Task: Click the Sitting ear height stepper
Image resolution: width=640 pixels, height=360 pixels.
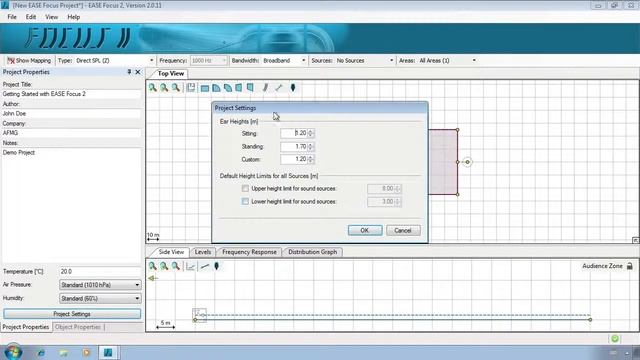Action: point(311,133)
